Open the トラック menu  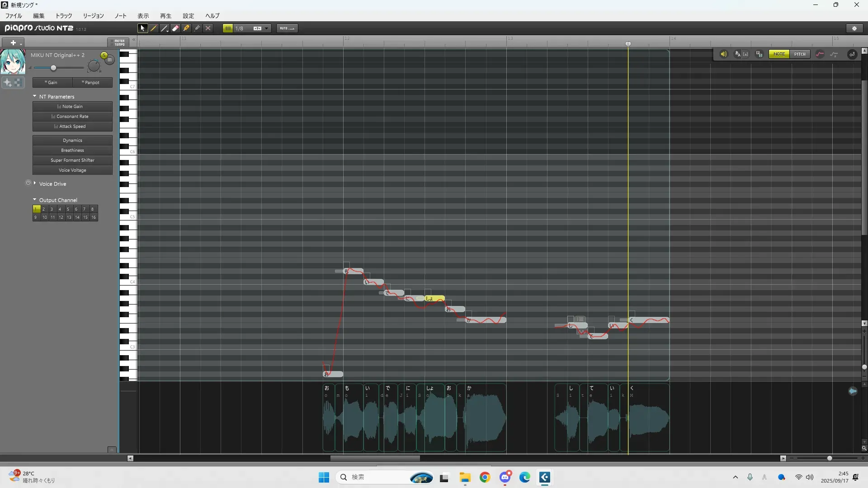point(64,16)
